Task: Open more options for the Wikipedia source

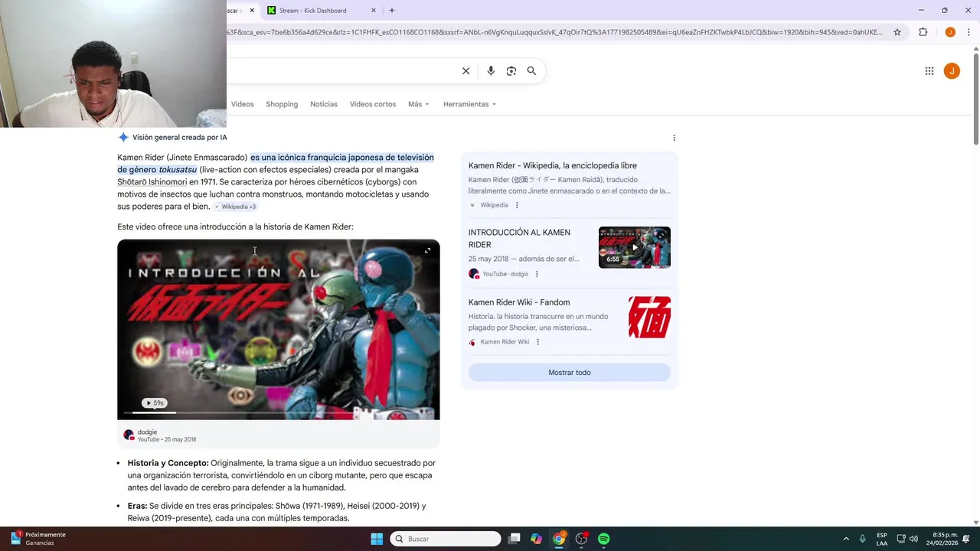Action: pos(517,205)
